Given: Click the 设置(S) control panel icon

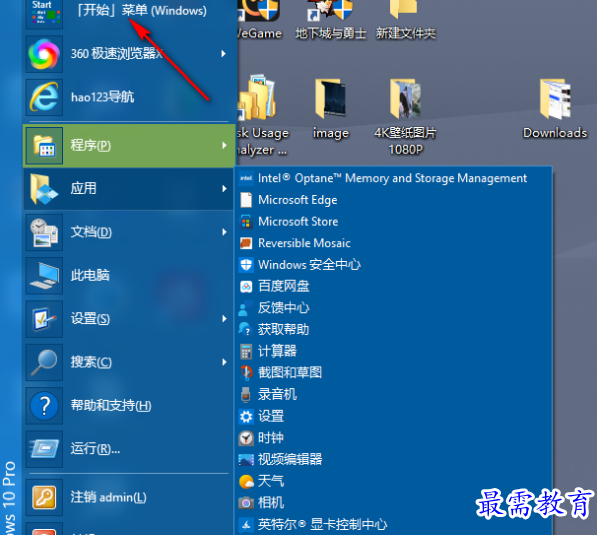Looking at the screenshot, I should pyautogui.click(x=44, y=319).
